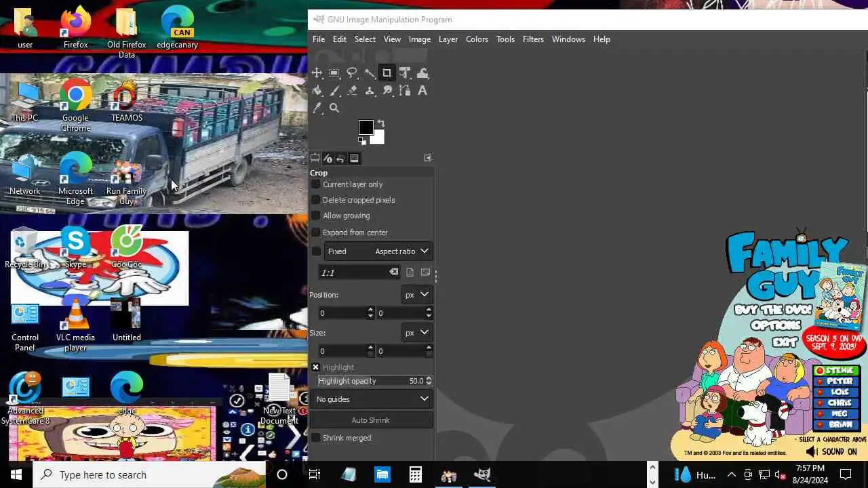Open the No guides dropdown
Image resolution: width=868 pixels, height=488 pixels.
(x=372, y=399)
